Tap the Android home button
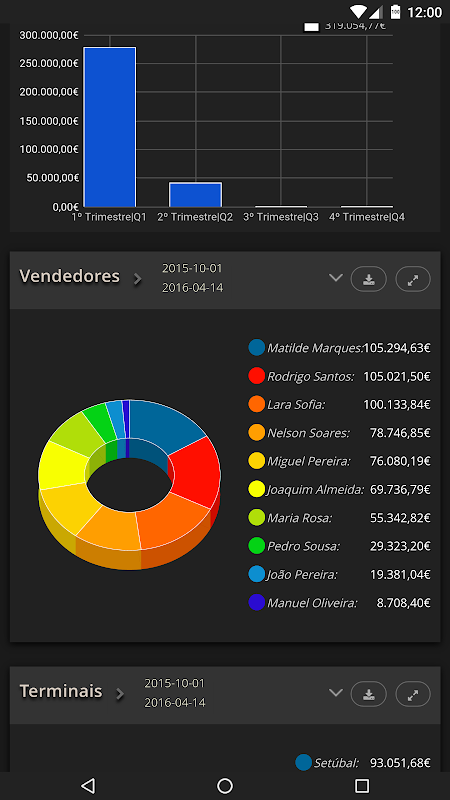Screen dimensions: 450x800 coord(225,785)
